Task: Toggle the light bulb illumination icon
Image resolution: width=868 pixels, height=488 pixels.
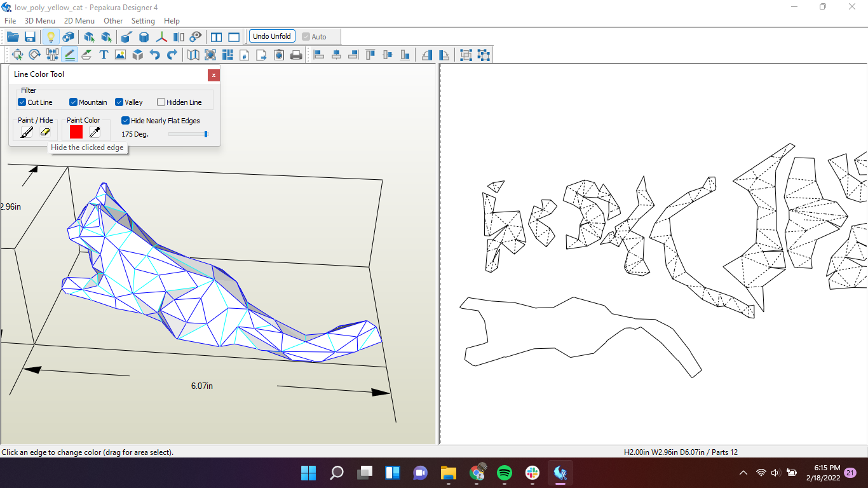Action: click(x=51, y=36)
